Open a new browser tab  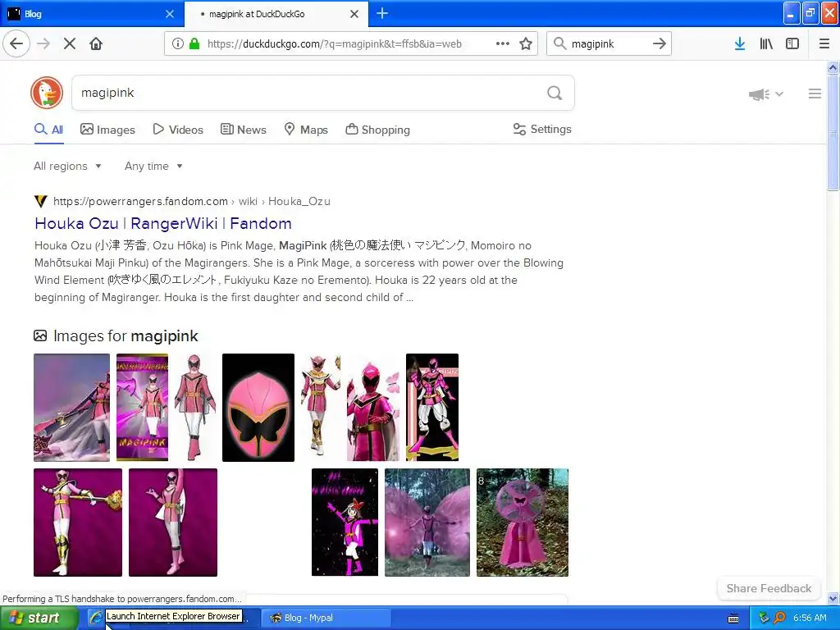(382, 13)
